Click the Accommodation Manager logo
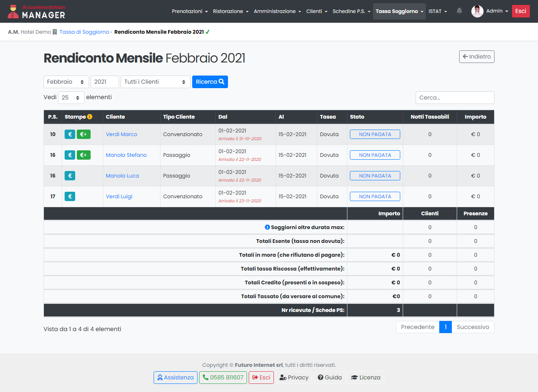538x392 pixels. pos(37,11)
